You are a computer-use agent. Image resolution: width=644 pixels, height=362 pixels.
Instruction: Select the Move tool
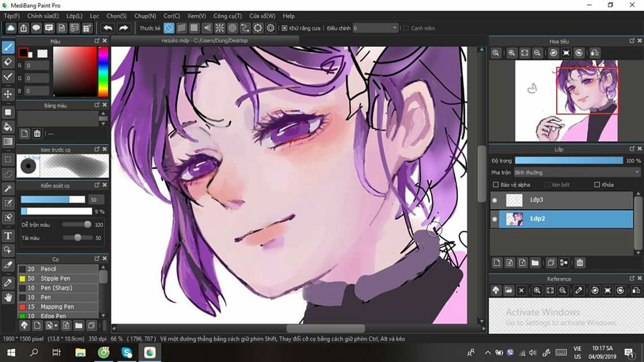click(x=8, y=94)
